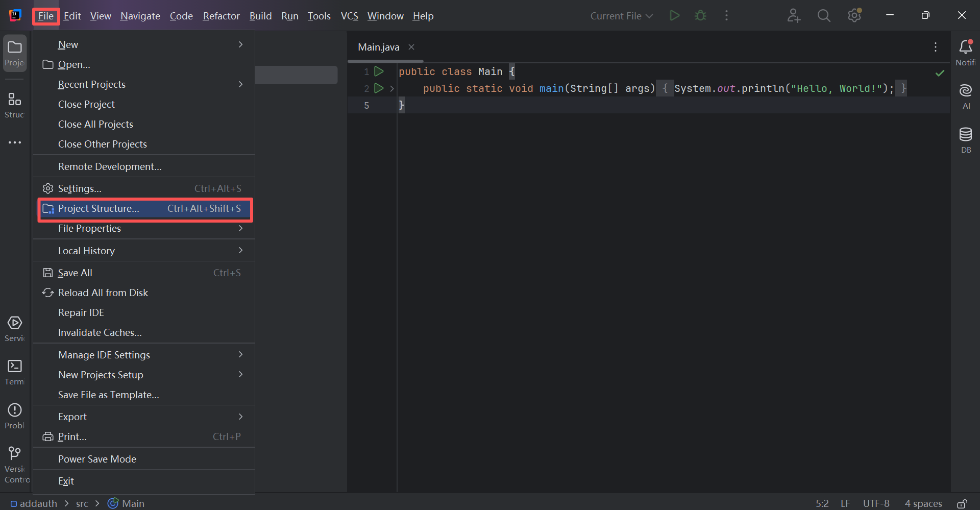Click Invalidate Caches menu entry
The height and width of the screenshot is (510, 980).
pos(100,333)
